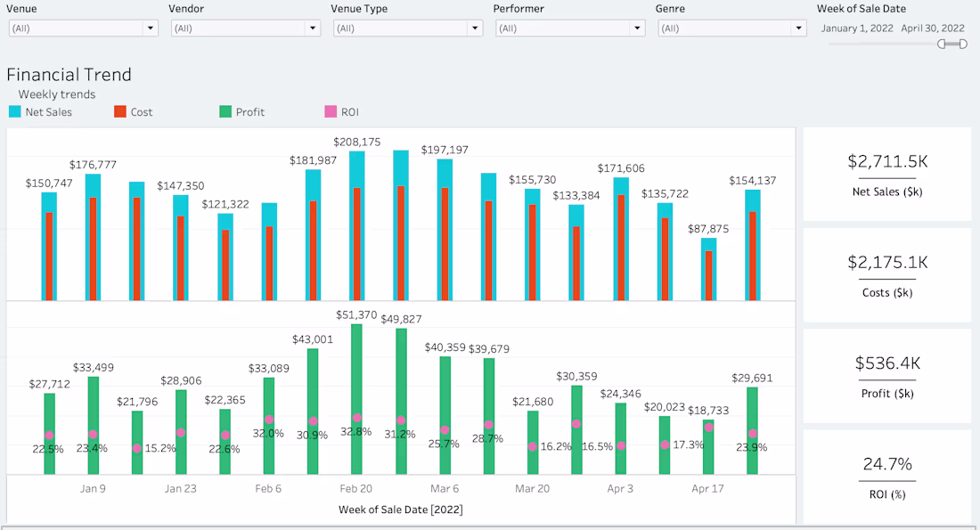
Task: Click the $208,175 net sales bar label
Action: pyautogui.click(x=357, y=142)
